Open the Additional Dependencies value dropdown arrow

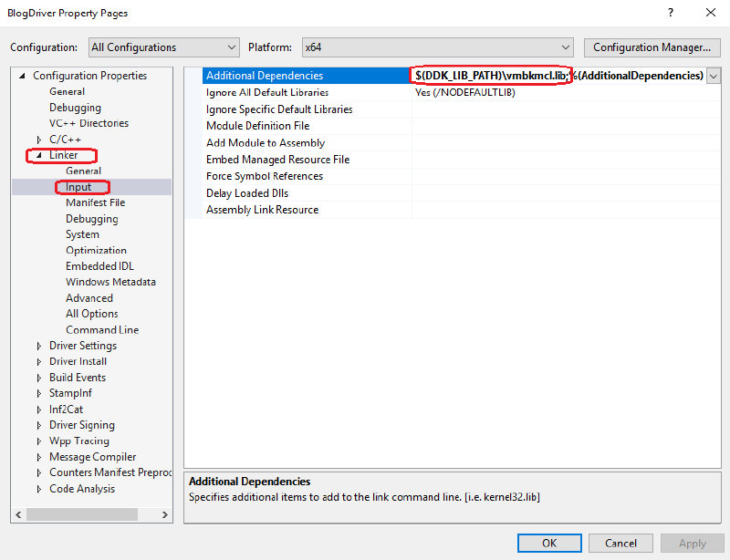pos(713,77)
